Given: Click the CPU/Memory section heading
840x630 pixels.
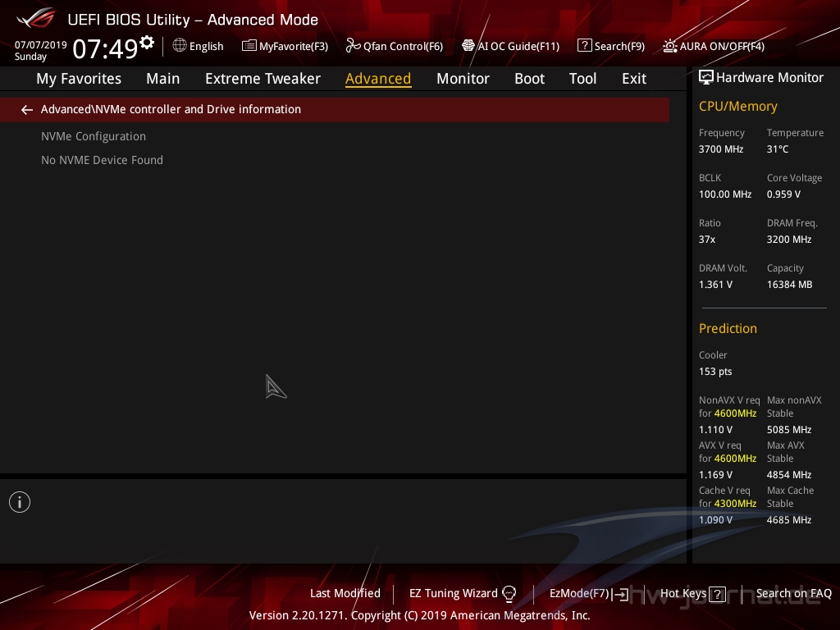Looking at the screenshot, I should (737, 107).
